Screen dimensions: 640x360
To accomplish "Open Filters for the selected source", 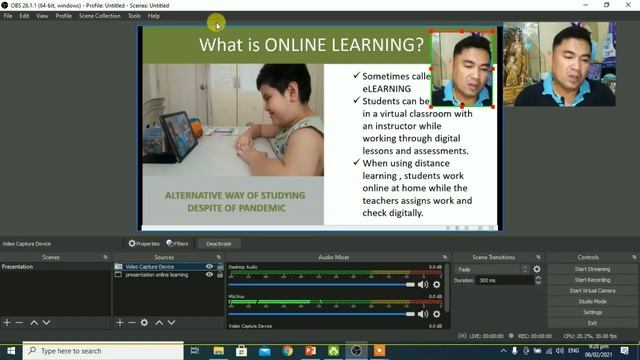I will click(x=178, y=244).
